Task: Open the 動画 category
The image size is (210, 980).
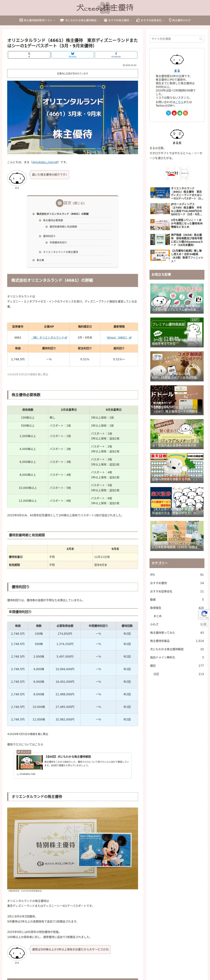Action: [177, 600]
